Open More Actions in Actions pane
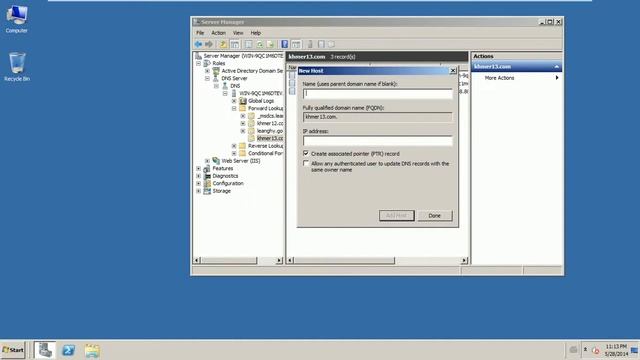 coord(499,78)
